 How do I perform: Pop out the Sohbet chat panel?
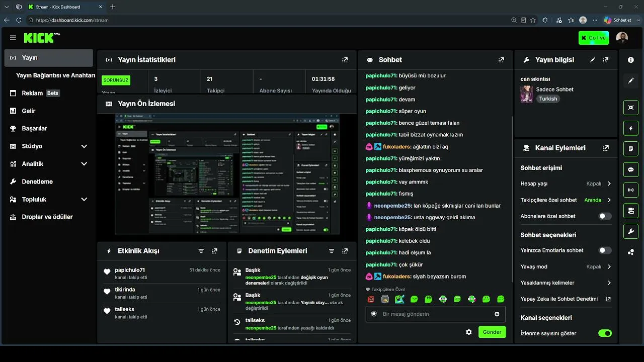pos(501,60)
